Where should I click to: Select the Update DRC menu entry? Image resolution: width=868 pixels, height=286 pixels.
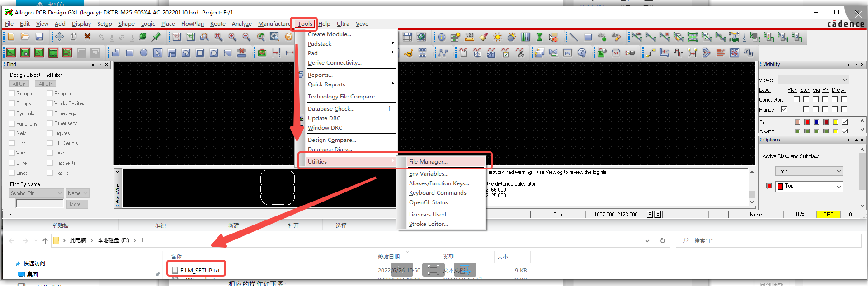point(324,118)
